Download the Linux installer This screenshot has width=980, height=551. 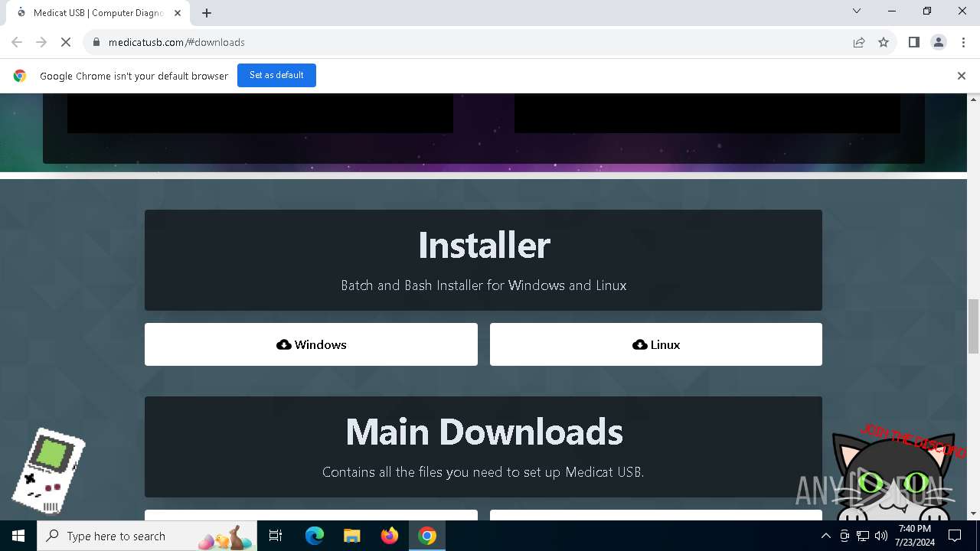point(656,344)
